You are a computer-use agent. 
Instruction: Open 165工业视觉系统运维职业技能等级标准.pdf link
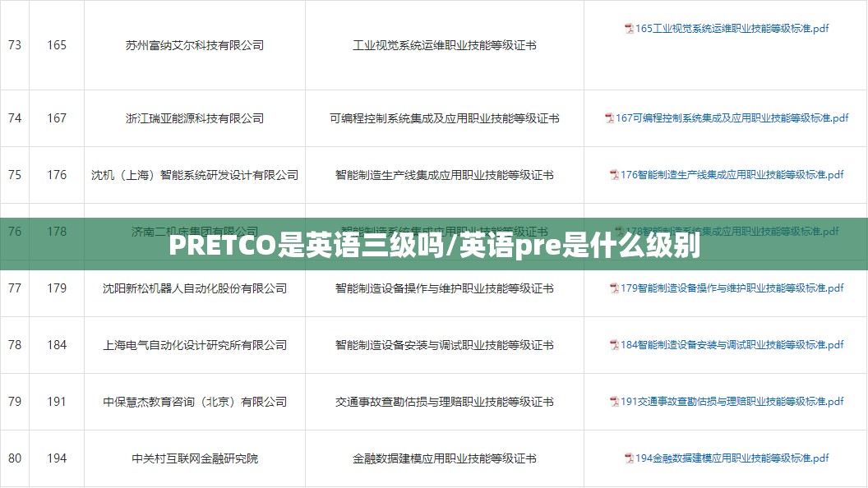[732, 28]
